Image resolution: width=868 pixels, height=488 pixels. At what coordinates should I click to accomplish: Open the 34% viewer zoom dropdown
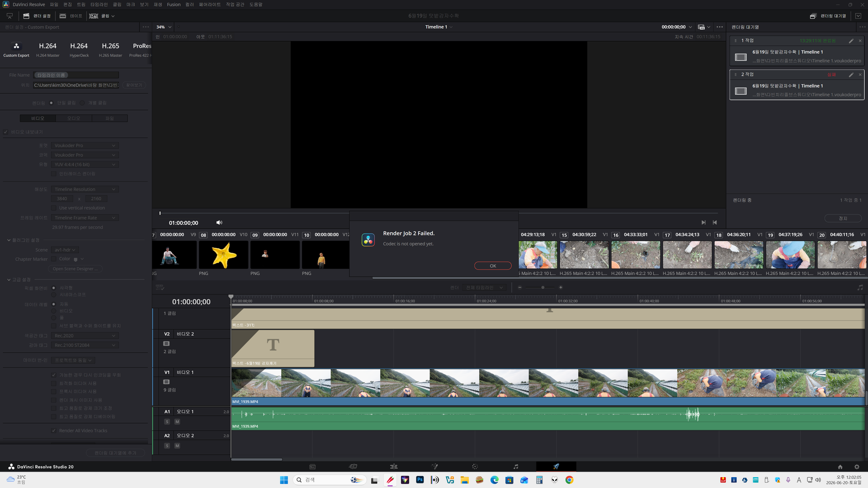coord(164,27)
